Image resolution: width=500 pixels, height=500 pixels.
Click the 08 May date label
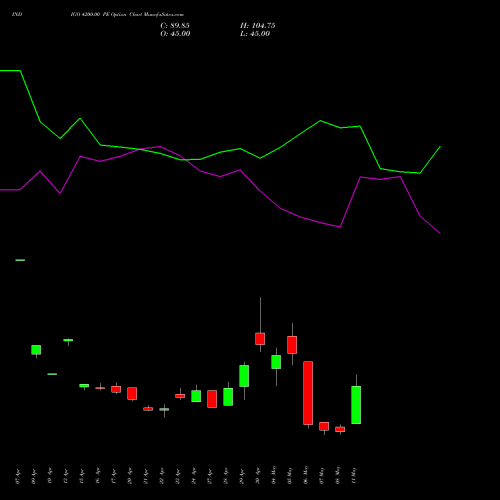[x=338, y=475]
